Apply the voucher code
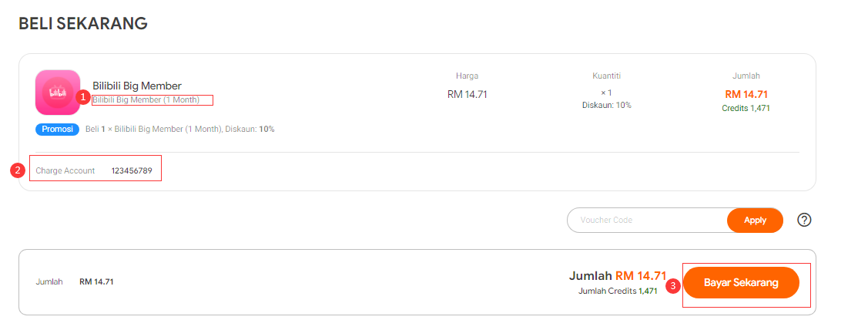868x320 pixels. [755, 221]
